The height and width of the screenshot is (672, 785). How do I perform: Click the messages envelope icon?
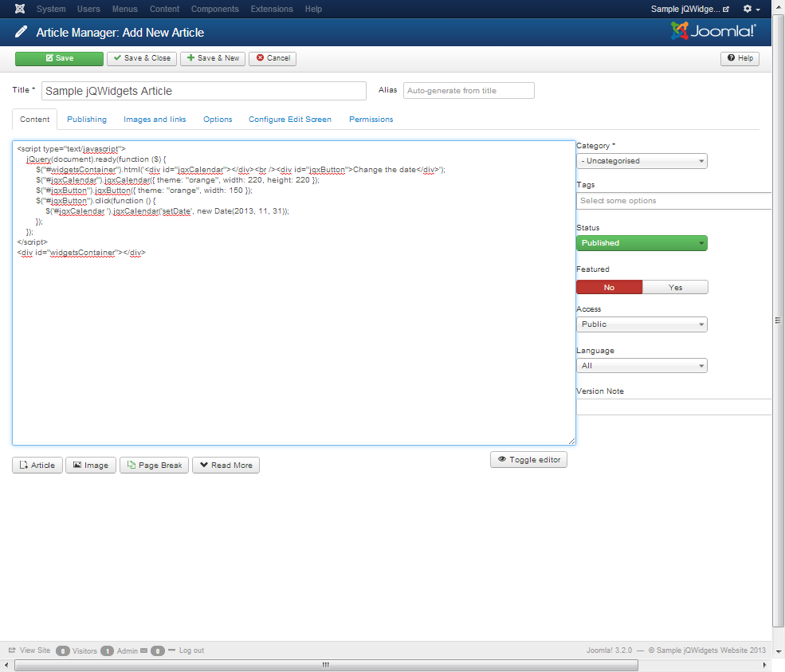click(x=144, y=650)
